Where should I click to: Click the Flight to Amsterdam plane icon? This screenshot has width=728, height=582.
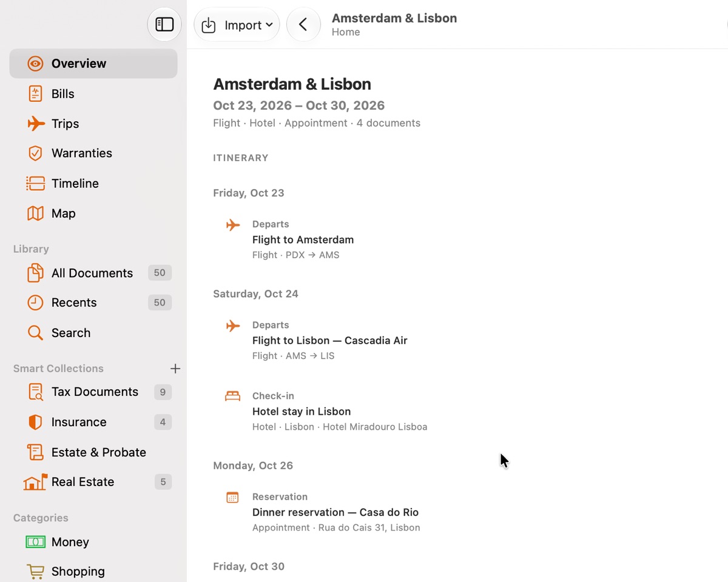(x=233, y=225)
